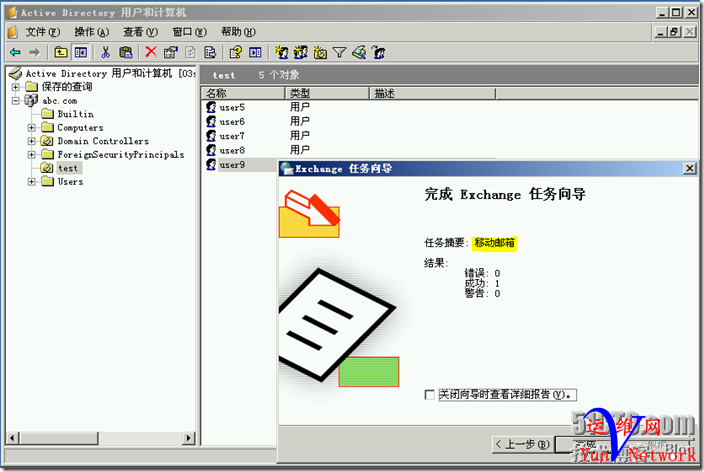
Task: Click the user6 account icon
Action: click(x=211, y=121)
